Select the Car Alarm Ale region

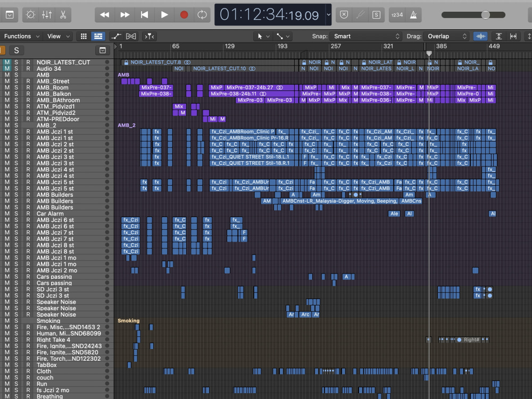point(394,213)
